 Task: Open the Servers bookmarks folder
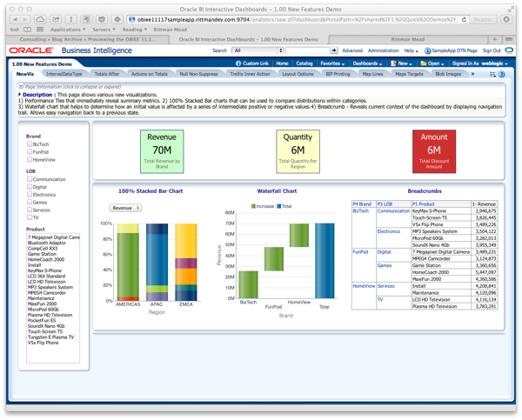tap(104, 30)
